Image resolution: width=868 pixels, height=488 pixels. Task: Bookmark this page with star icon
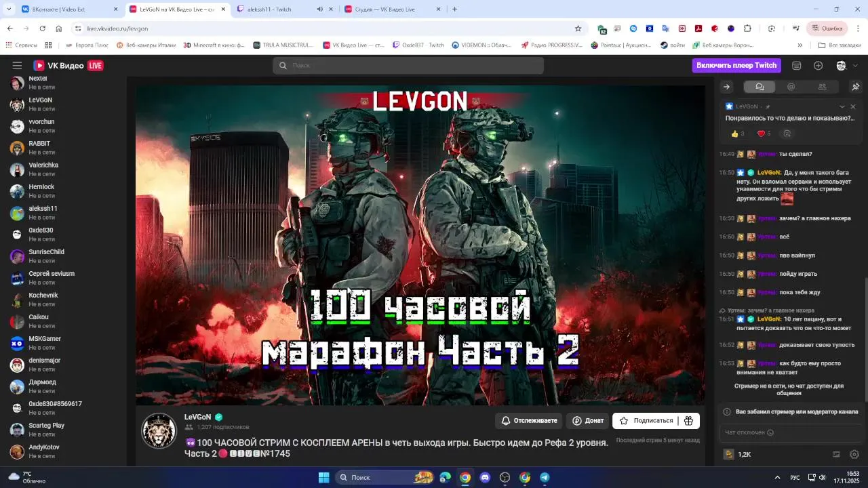(578, 28)
